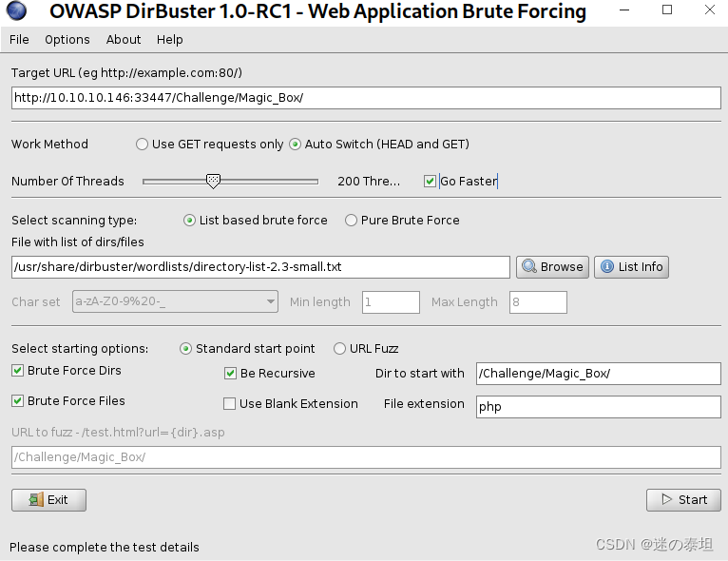Image resolution: width=728 pixels, height=561 pixels.
Task: Open the Char set dropdown
Action: 175,301
